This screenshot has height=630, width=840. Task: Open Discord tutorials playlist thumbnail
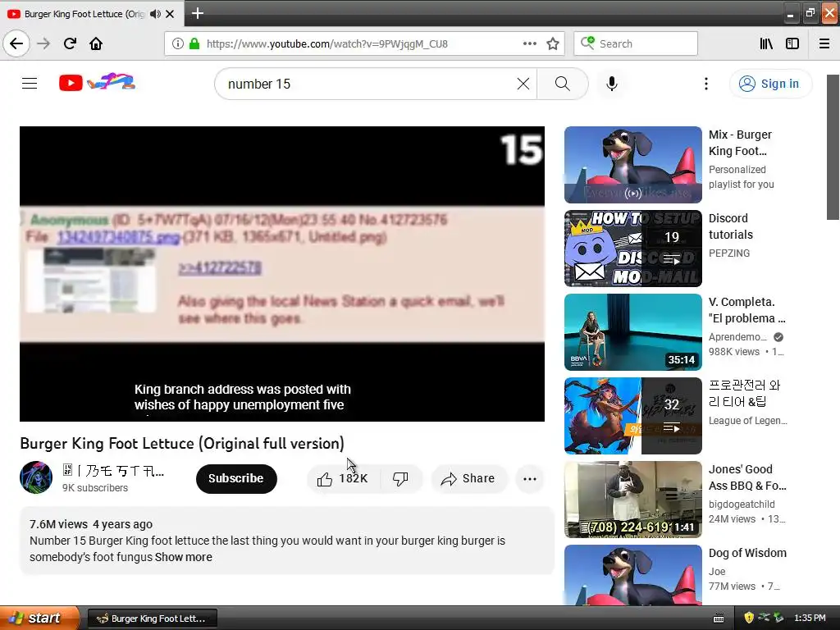pos(632,248)
